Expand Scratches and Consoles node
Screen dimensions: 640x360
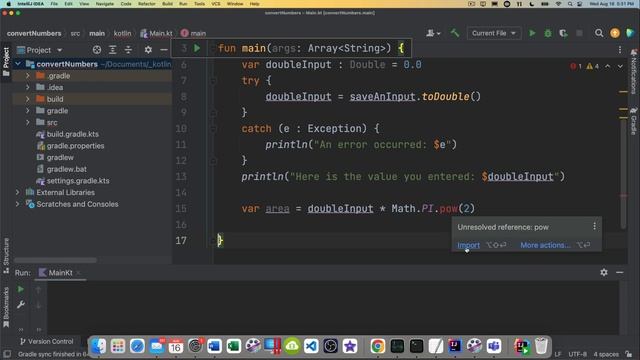click(x=18, y=204)
